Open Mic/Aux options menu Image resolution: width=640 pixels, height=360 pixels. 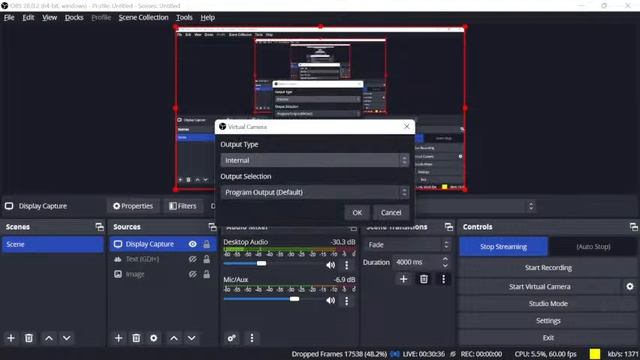347,301
